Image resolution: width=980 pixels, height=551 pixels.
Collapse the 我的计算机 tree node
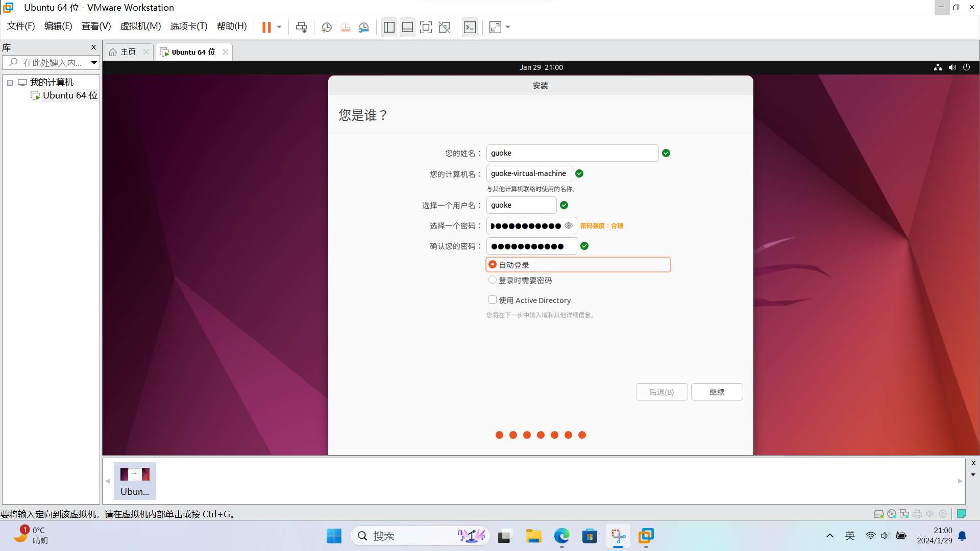click(x=10, y=82)
